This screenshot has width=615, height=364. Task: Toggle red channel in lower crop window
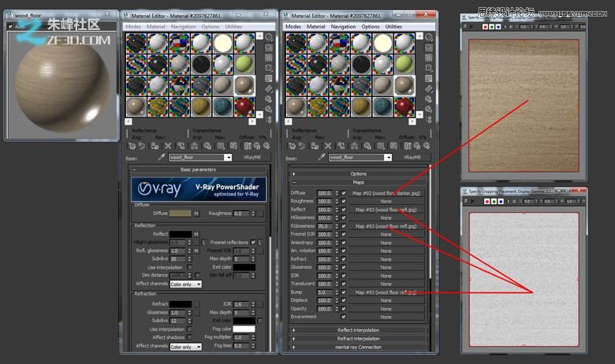pos(487,202)
